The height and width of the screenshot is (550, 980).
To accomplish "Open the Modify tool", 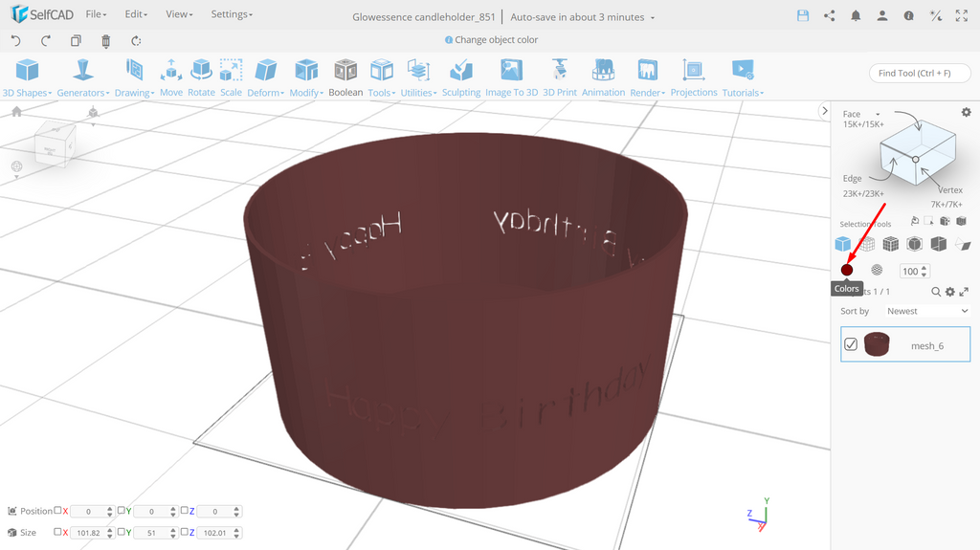I will pos(306,78).
